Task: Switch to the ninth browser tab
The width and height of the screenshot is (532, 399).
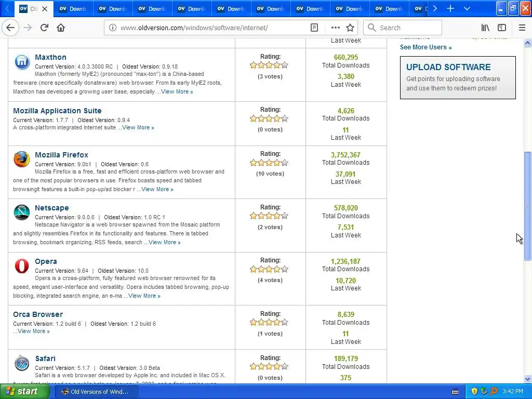Action: (350, 9)
